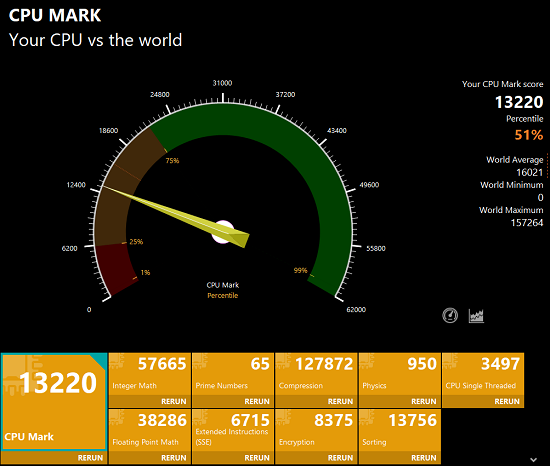Viewport: 550px width, 466px height.
Task: Switch to the gauge view icon
Action: click(x=450, y=315)
